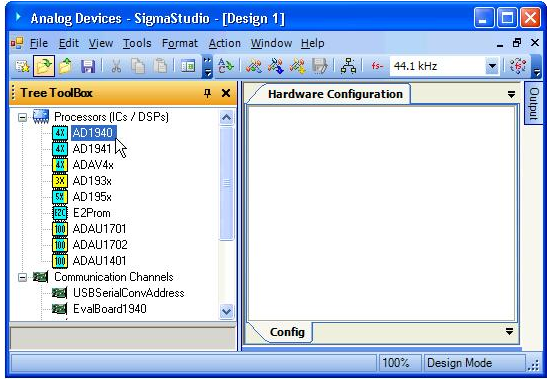Click the toolbox scrollbar down arrow
The width and height of the screenshot is (550, 379).
coord(226,311)
